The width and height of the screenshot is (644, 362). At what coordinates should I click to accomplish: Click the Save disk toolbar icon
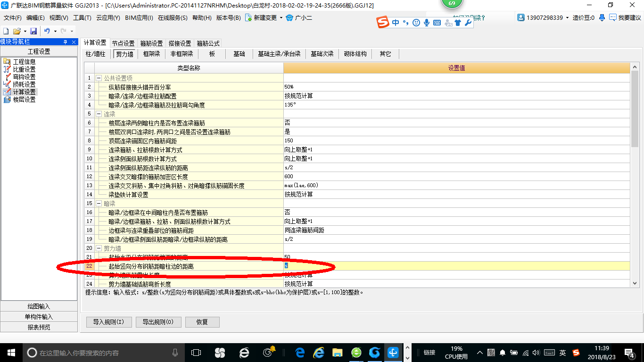[33, 31]
